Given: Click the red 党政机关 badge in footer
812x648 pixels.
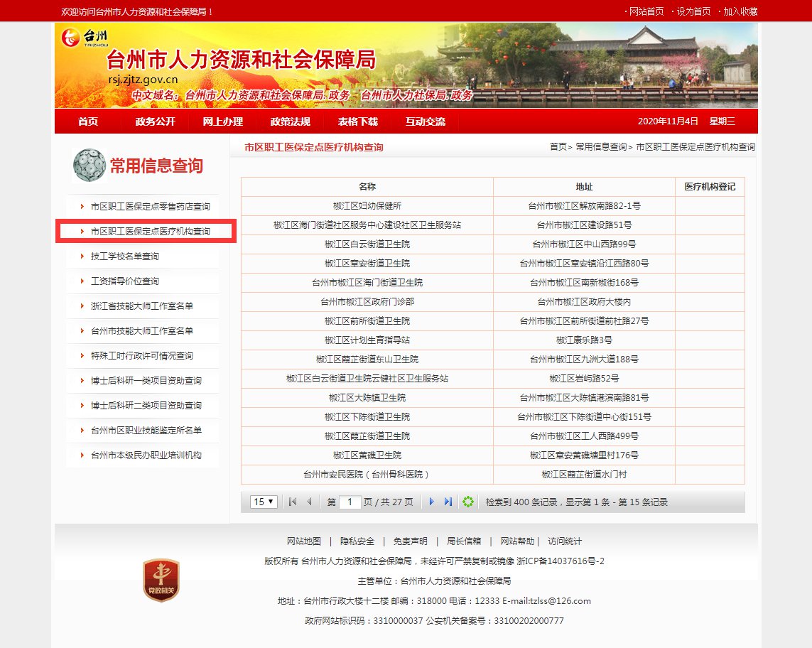Looking at the screenshot, I should click(161, 580).
